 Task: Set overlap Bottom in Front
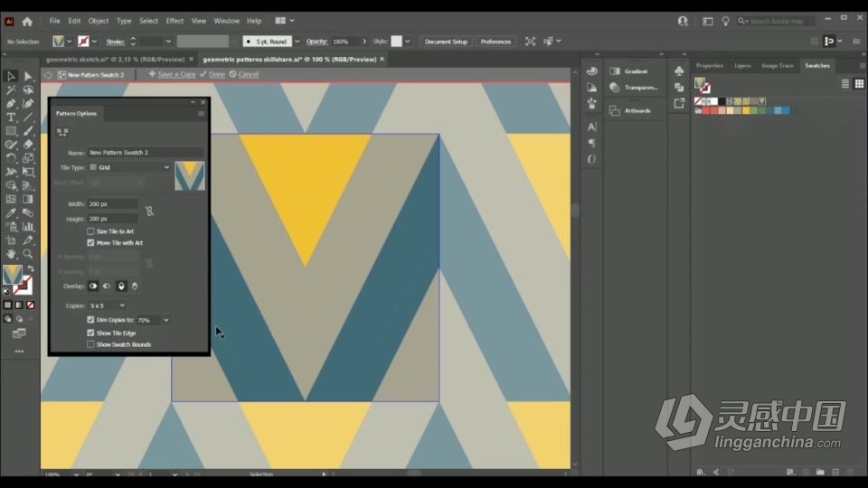coord(135,286)
